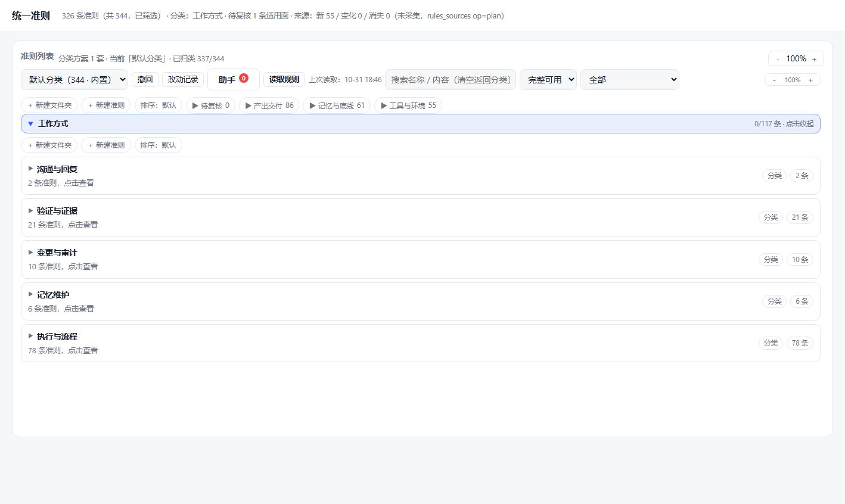Collapse the 工作方式 section header
Screen dimensions: 845x504
click(421, 123)
